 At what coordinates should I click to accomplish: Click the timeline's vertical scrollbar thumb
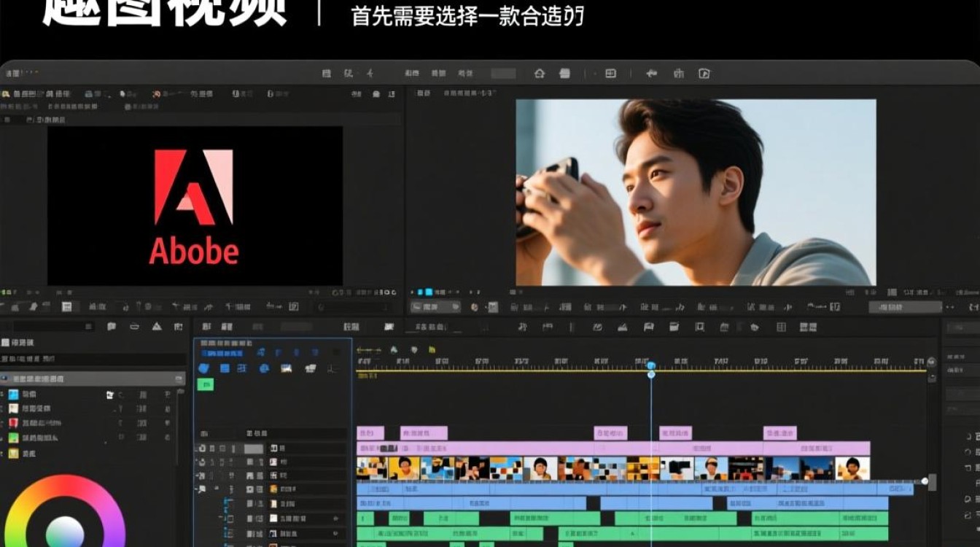click(x=933, y=481)
